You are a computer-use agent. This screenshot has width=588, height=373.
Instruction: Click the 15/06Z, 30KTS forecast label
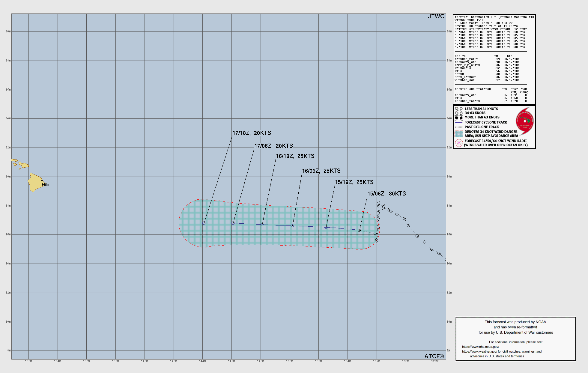point(387,193)
